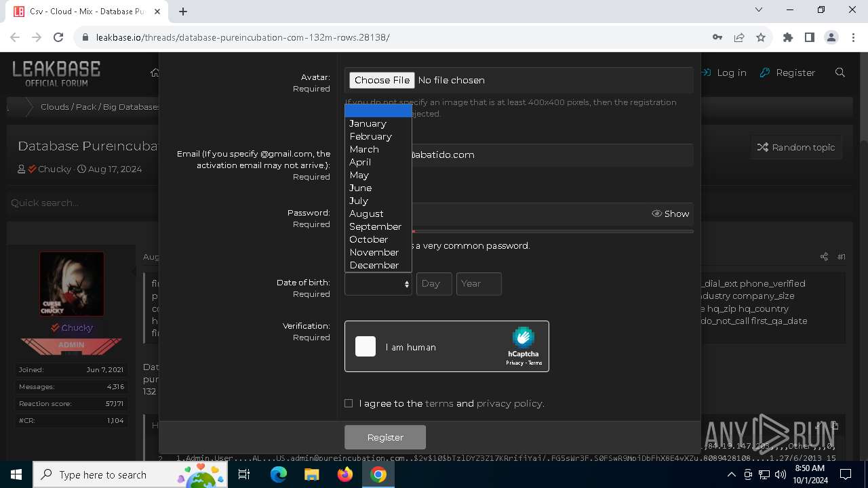The width and height of the screenshot is (868, 488).
Task: Click the Day input field
Action: (x=434, y=284)
